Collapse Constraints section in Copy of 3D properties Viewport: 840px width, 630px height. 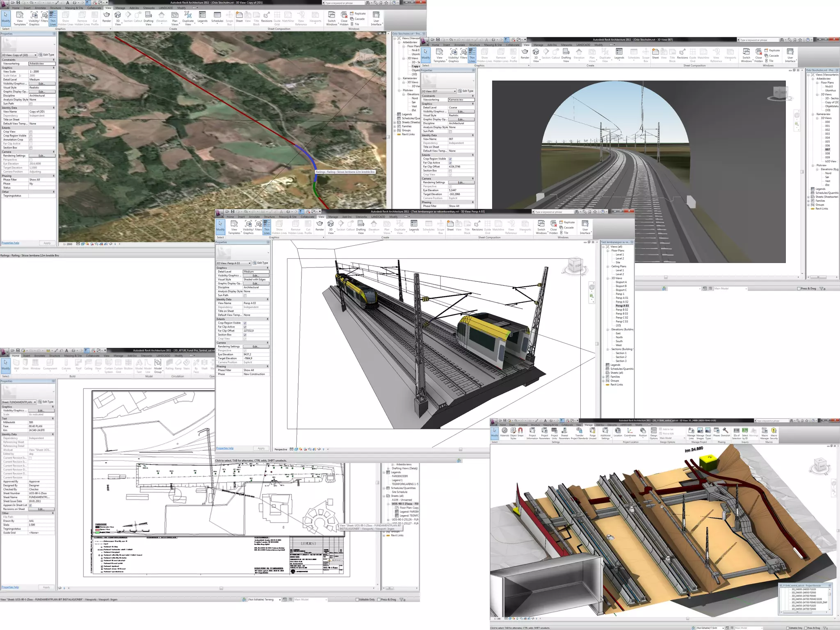tap(53, 60)
